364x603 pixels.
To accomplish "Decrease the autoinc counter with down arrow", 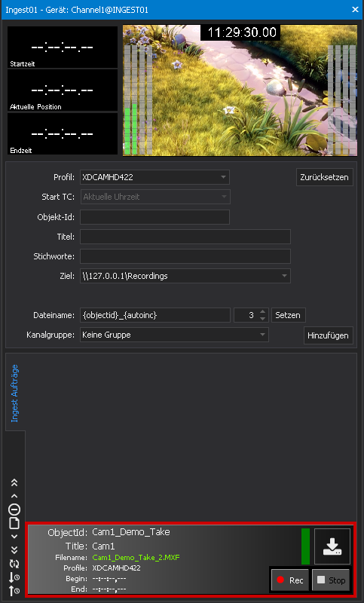I will pos(262,319).
